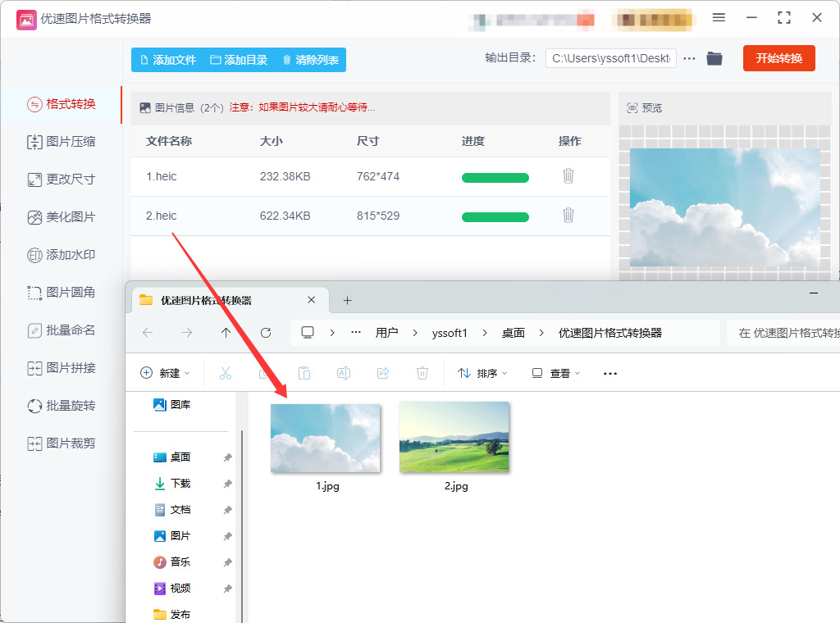
Task: Click the Explorer cut scissors icon
Action: coord(226,373)
